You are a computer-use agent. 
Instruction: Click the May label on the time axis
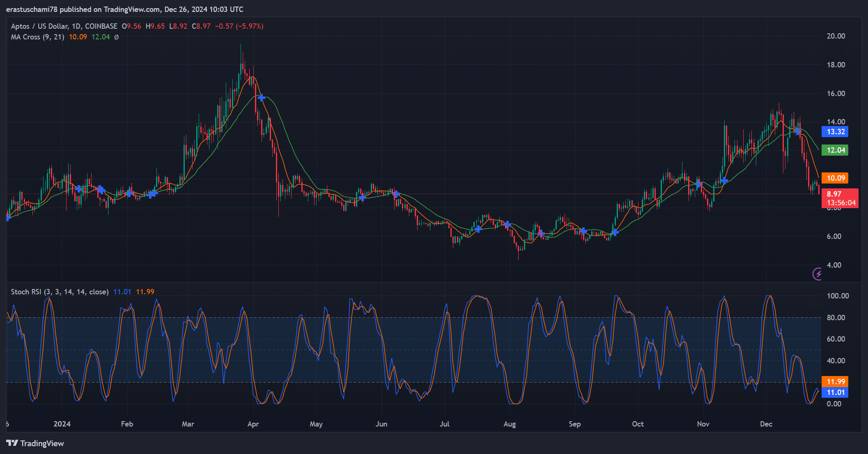(x=316, y=424)
